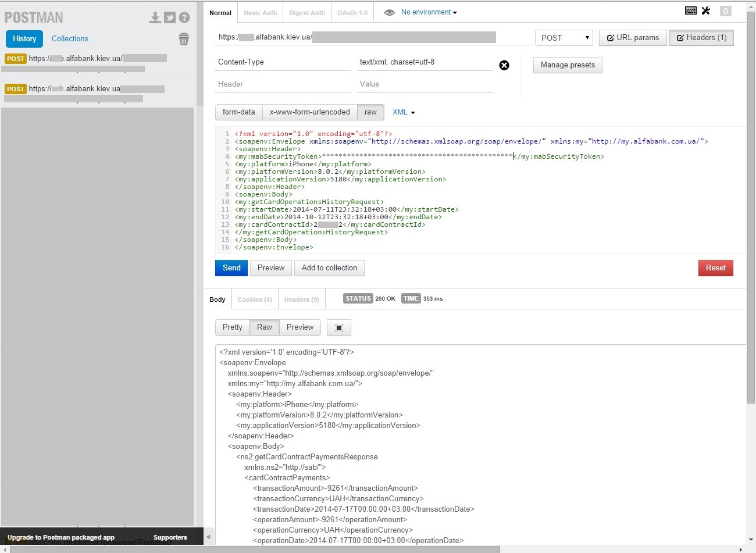This screenshot has height=553, width=756.
Task: Choose form-data body type
Action: point(238,112)
